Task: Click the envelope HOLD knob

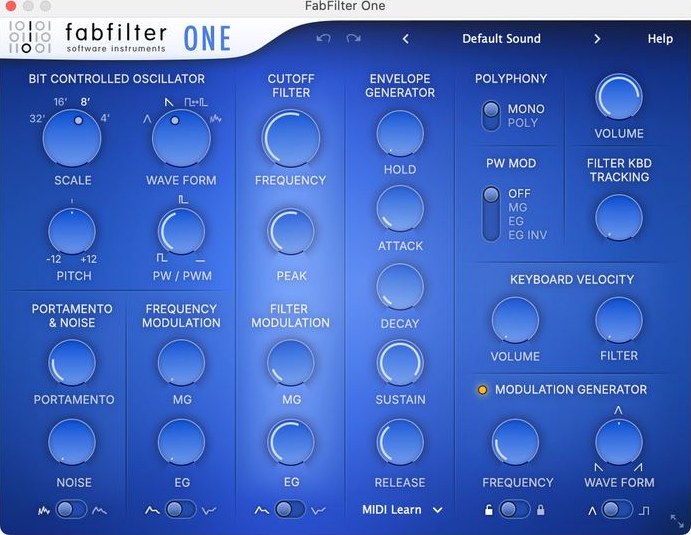Action: [x=400, y=133]
